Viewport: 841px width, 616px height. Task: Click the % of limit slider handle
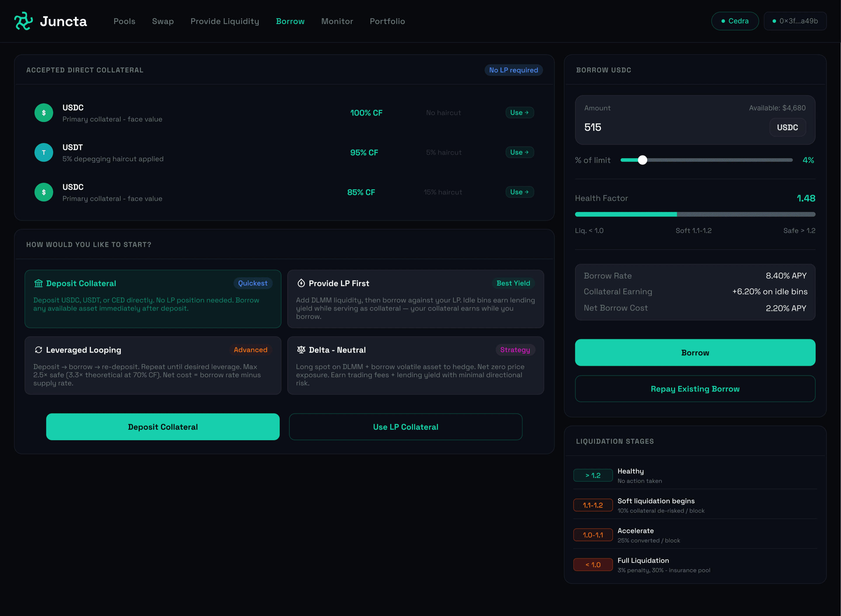(642, 160)
